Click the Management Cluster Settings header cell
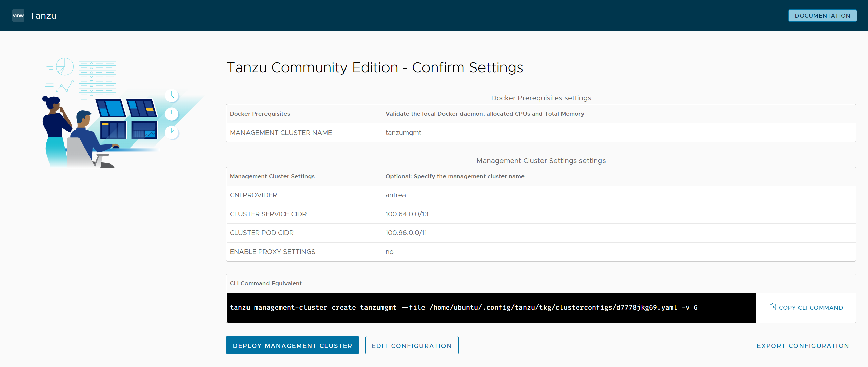Screen dimensions: 868x367 272,176
